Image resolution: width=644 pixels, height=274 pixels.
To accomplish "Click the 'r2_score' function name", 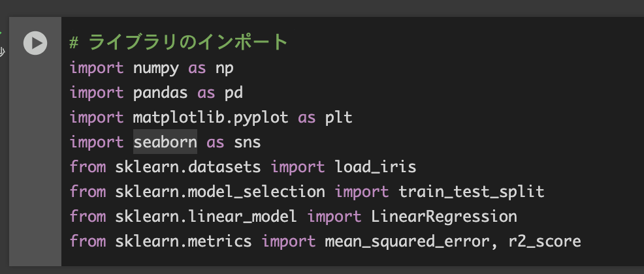I will pos(545,241).
